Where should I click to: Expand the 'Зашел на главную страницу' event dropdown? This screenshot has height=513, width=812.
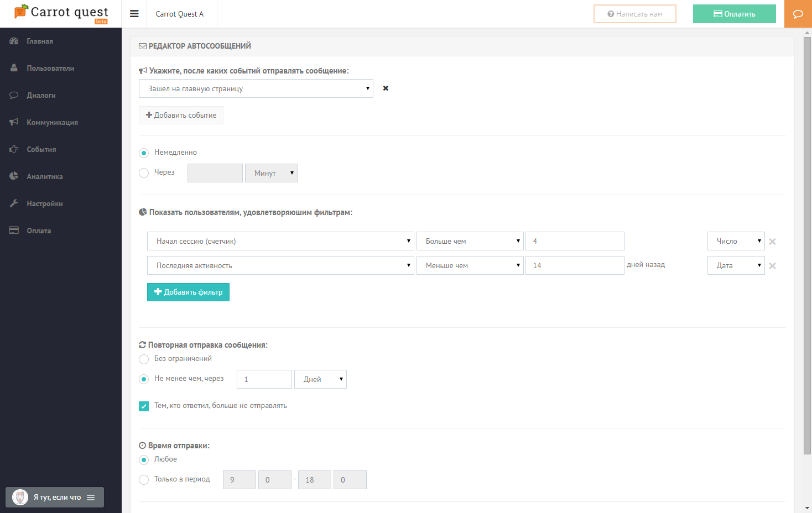tap(256, 88)
